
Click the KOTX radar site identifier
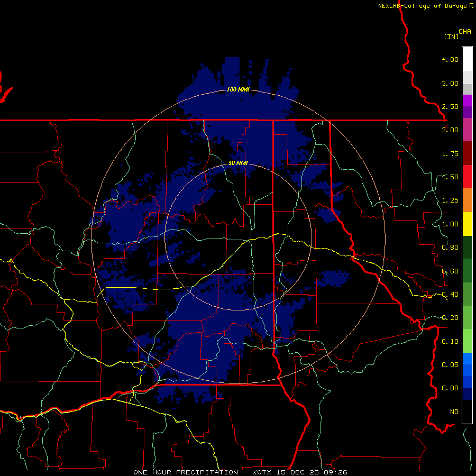pos(263,472)
